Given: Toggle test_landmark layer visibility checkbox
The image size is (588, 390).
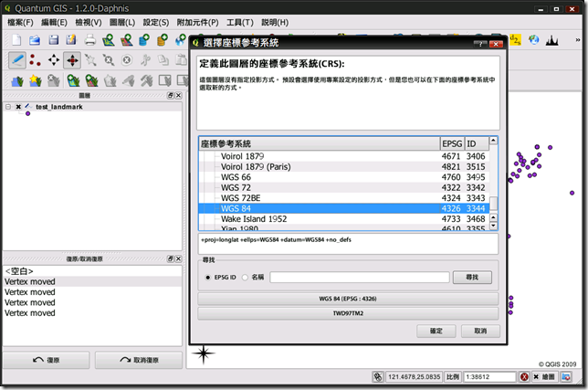Looking at the screenshot, I should tap(18, 107).
